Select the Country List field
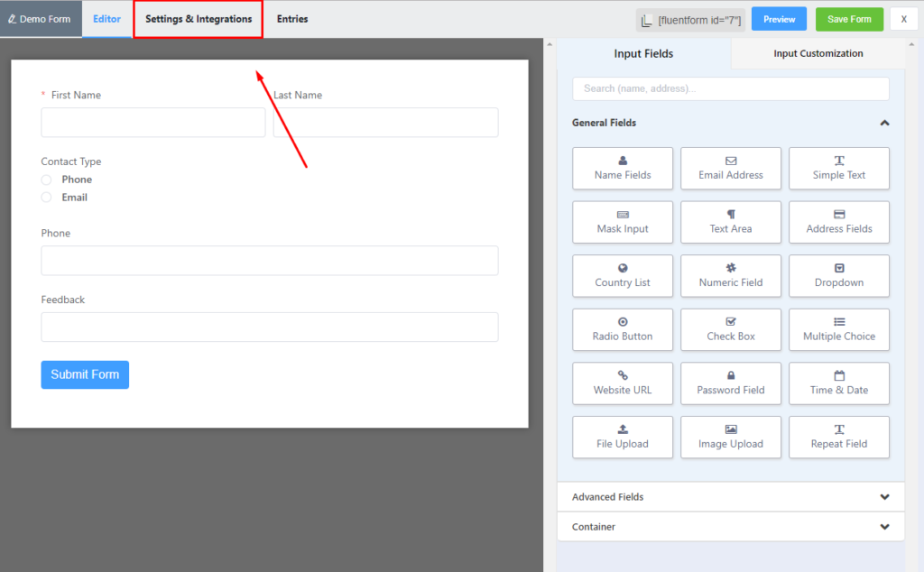Viewport: 924px width, 572px height. pos(623,276)
